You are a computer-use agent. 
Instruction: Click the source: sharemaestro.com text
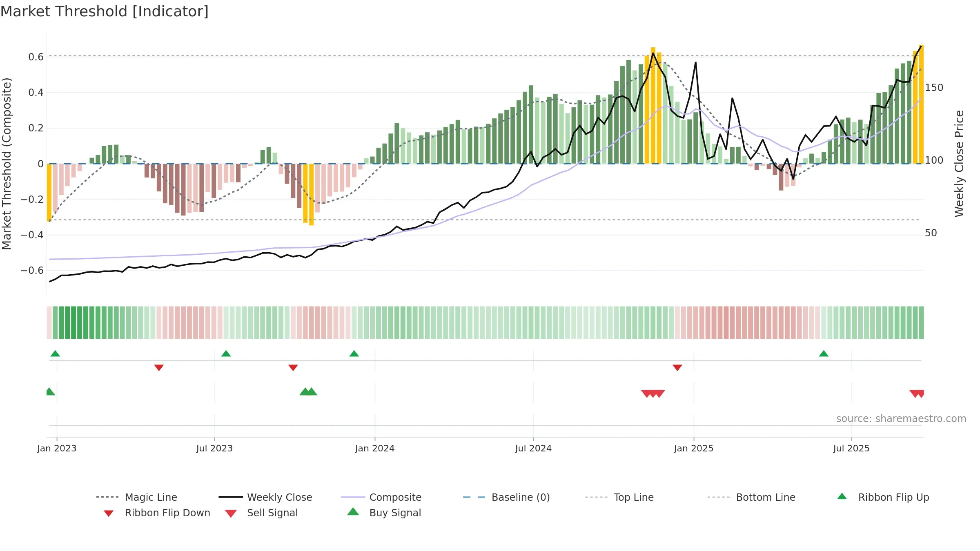click(x=901, y=419)
